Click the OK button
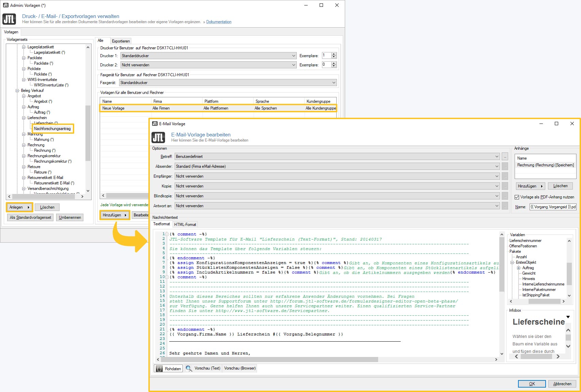This screenshot has width=581, height=392. (x=532, y=384)
